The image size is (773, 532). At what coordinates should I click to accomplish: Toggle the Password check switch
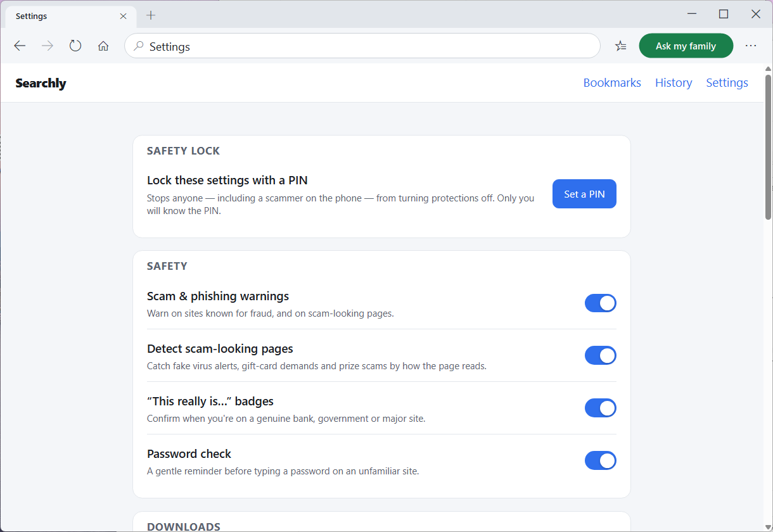point(600,460)
